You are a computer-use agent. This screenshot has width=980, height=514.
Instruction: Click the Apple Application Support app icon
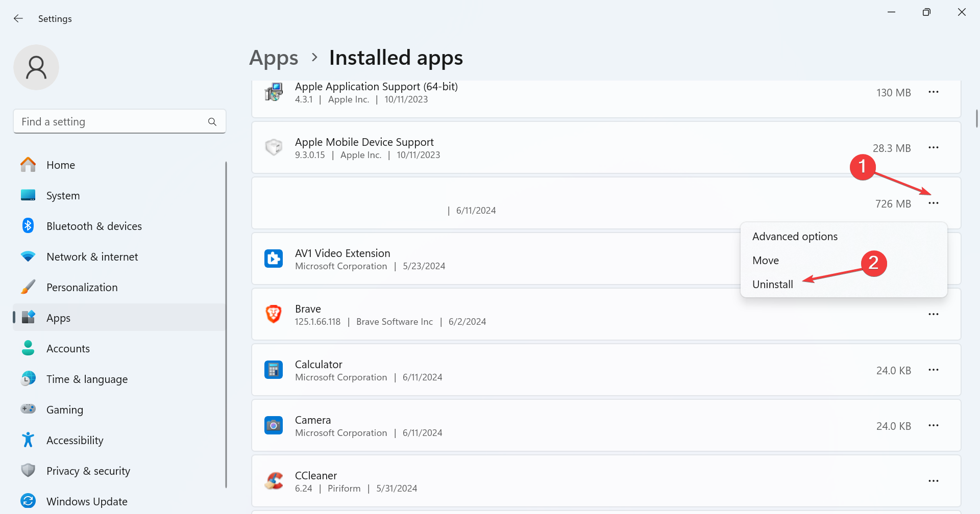pyautogui.click(x=274, y=92)
